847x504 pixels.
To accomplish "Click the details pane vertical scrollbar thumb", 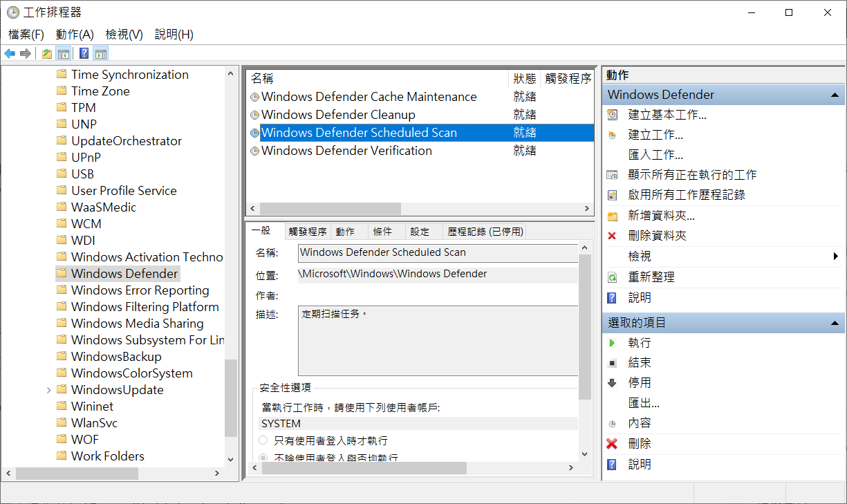I will 585,327.
